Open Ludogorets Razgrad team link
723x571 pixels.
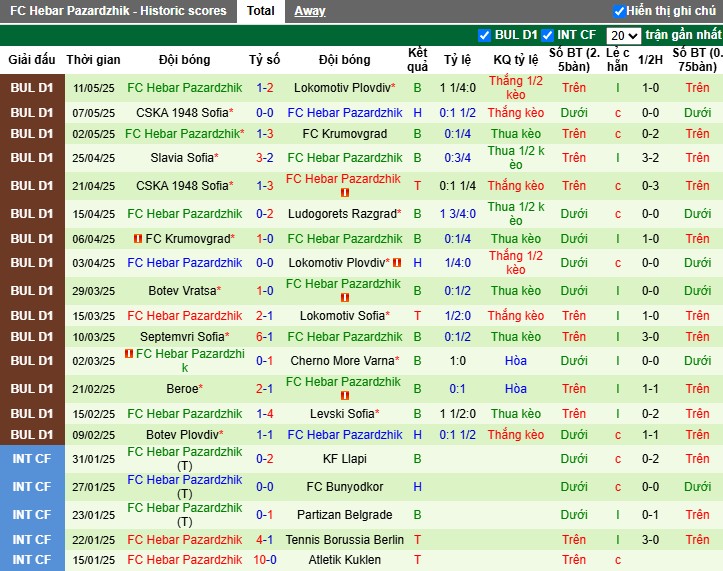pyautogui.click(x=342, y=214)
